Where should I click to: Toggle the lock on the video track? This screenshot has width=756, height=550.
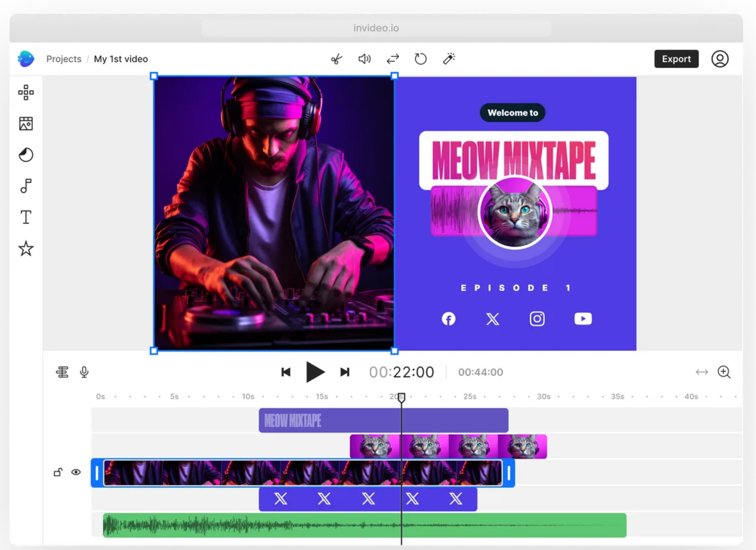(58, 472)
